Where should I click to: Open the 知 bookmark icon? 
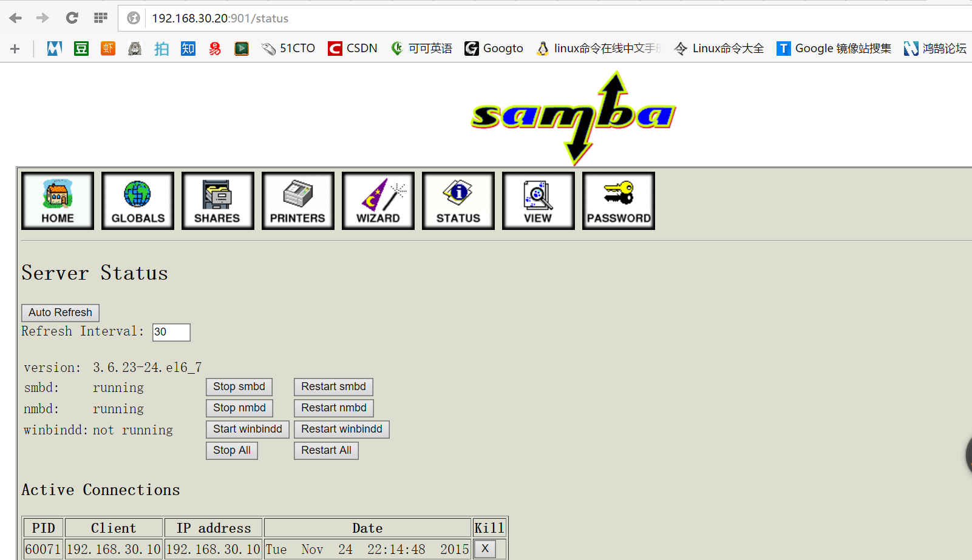coord(188,49)
